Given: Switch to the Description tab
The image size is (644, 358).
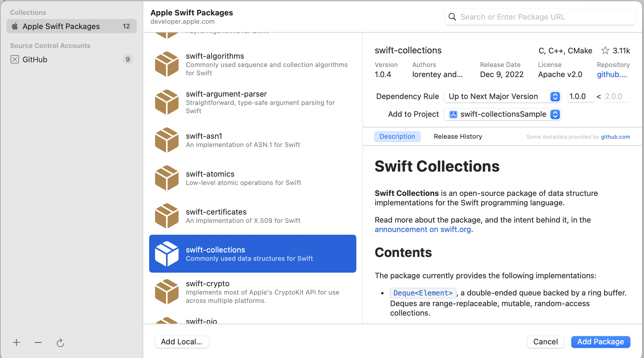Looking at the screenshot, I should point(397,136).
